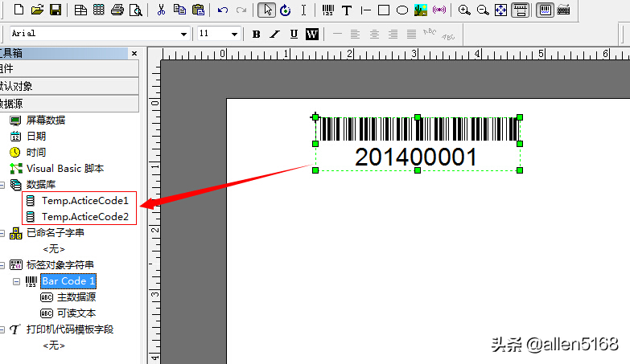Viewport: 630px width, 364px height.
Task: Open print preview
Action: pos(136,10)
